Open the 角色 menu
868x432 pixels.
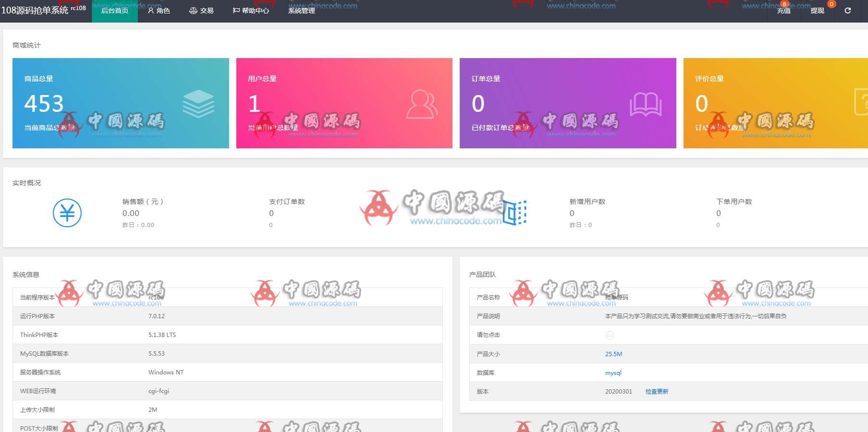tap(159, 11)
